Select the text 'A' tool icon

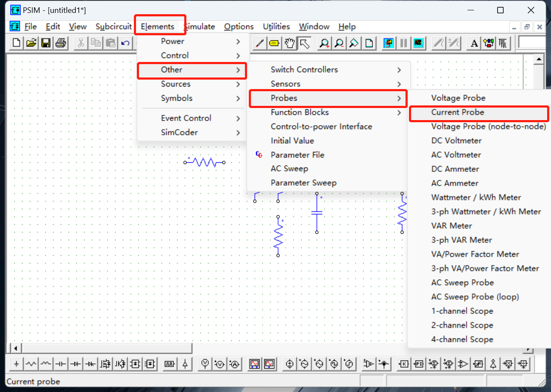pos(474,43)
